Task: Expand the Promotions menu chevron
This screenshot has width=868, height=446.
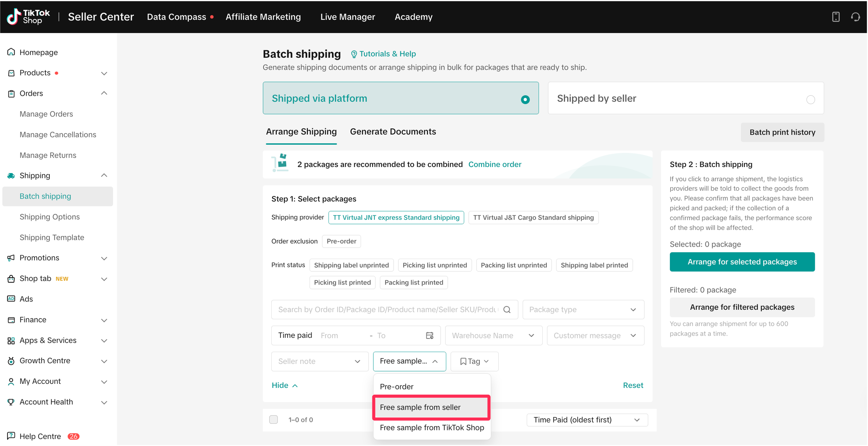Action: [x=104, y=258]
